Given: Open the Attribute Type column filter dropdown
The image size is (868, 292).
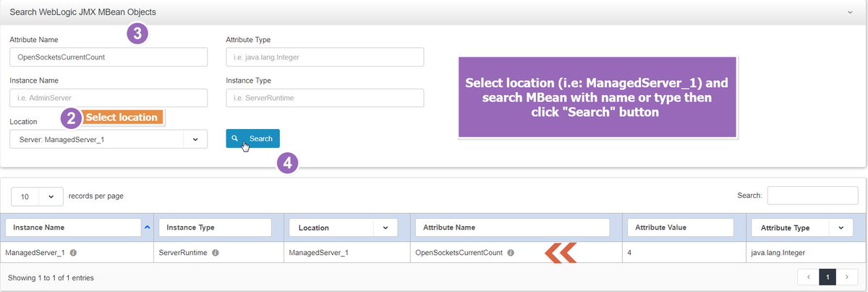Looking at the screenshot, I should point(803,228).
